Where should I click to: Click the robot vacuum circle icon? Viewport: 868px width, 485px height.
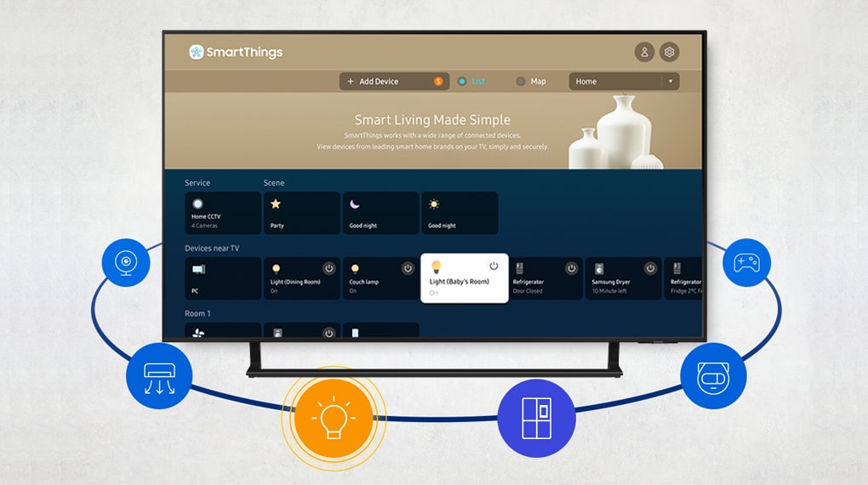coord(713,375)
